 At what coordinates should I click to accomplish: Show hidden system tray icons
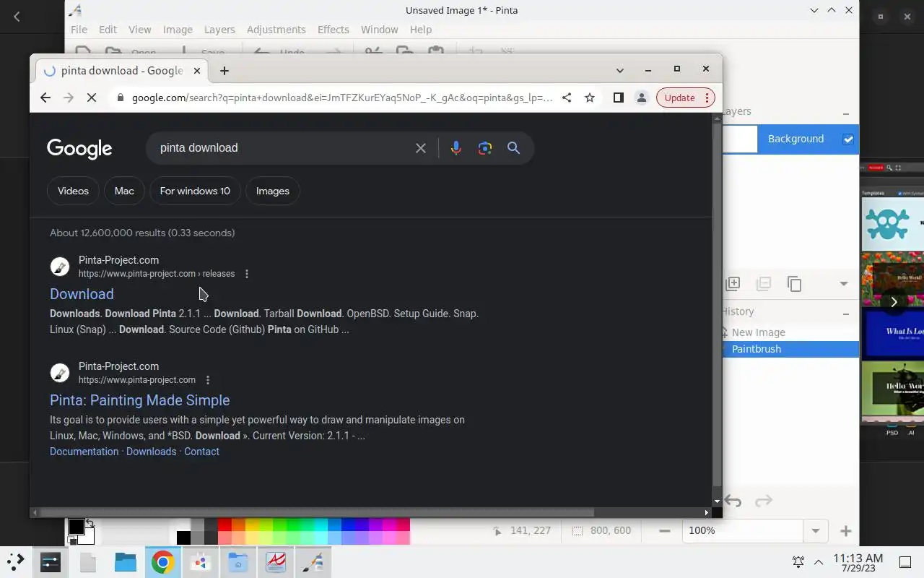[819, 562]
